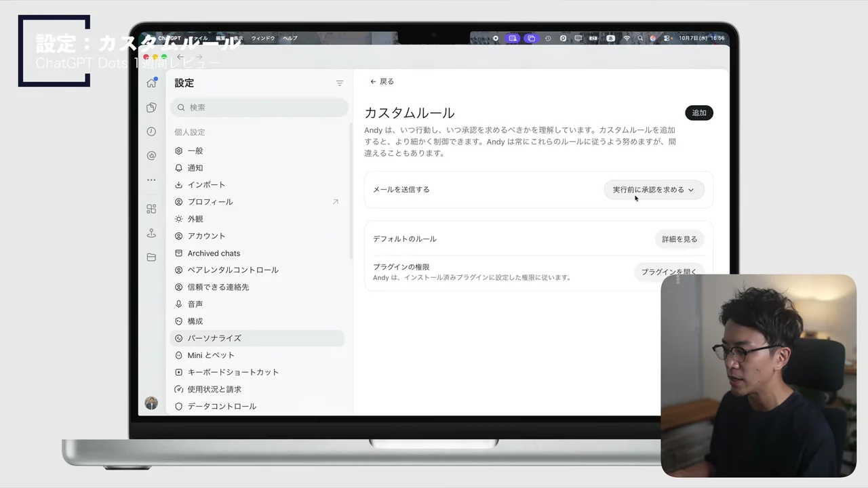
Task: Click the user avatar at rail bottom
Action: [x=151, y=403]
